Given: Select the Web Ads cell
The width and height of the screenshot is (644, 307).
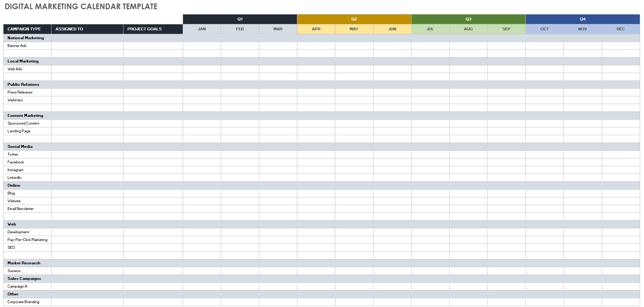Looking at the screenshot, I should (x=27, y=69).
